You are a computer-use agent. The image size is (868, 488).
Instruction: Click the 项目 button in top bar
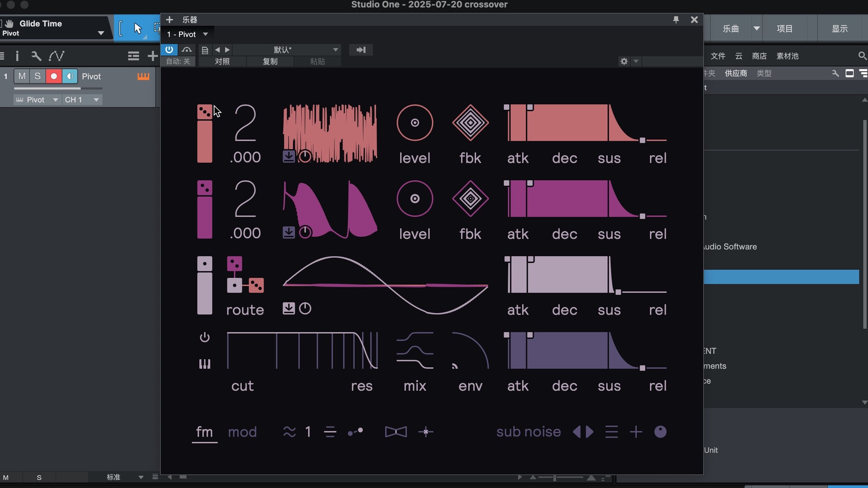click(x=785, y=28)
